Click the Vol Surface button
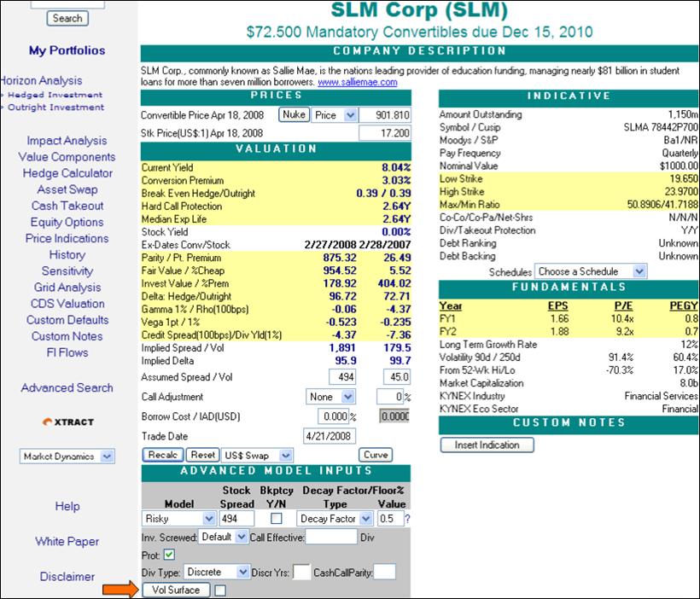 point(176,590)
